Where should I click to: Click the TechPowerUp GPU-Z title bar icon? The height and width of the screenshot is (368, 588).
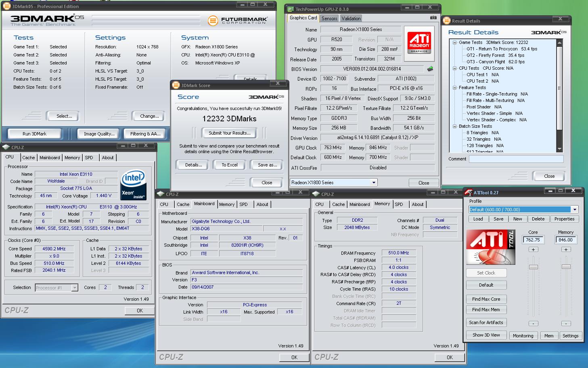pos(291,9)
